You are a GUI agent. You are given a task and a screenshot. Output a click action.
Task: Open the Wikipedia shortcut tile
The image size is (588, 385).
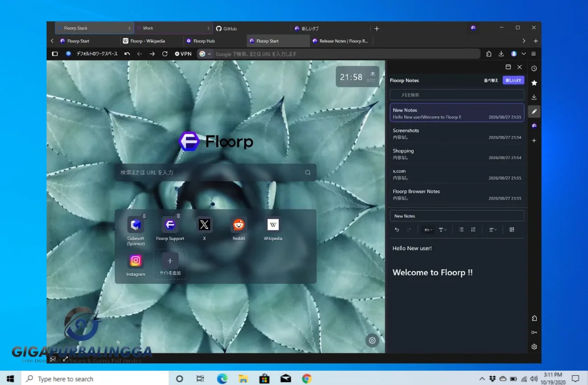[273, 229]
